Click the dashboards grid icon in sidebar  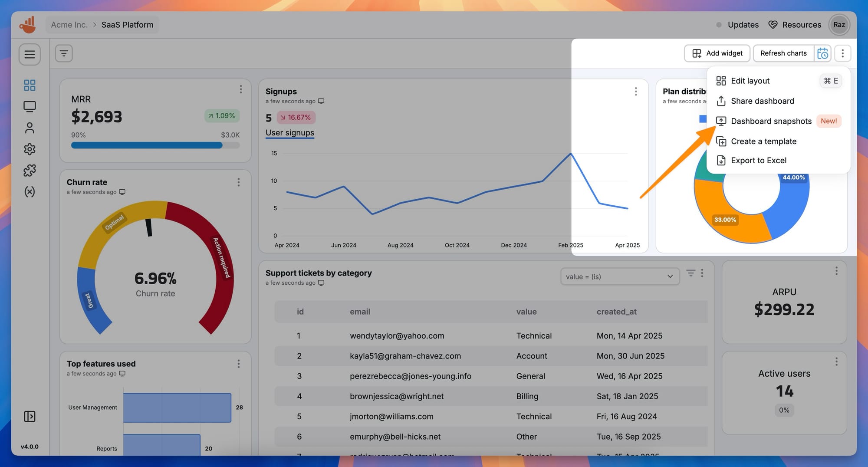click(x=30, y=85)
